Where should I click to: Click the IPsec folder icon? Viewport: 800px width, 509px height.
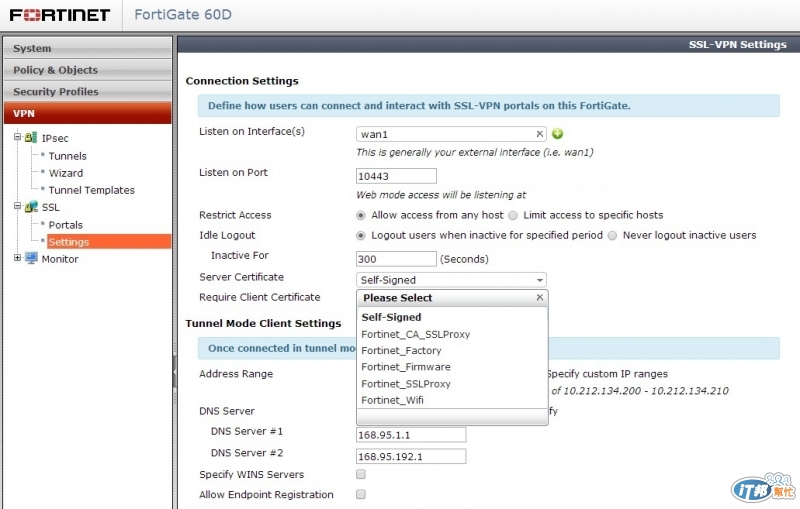31,137
